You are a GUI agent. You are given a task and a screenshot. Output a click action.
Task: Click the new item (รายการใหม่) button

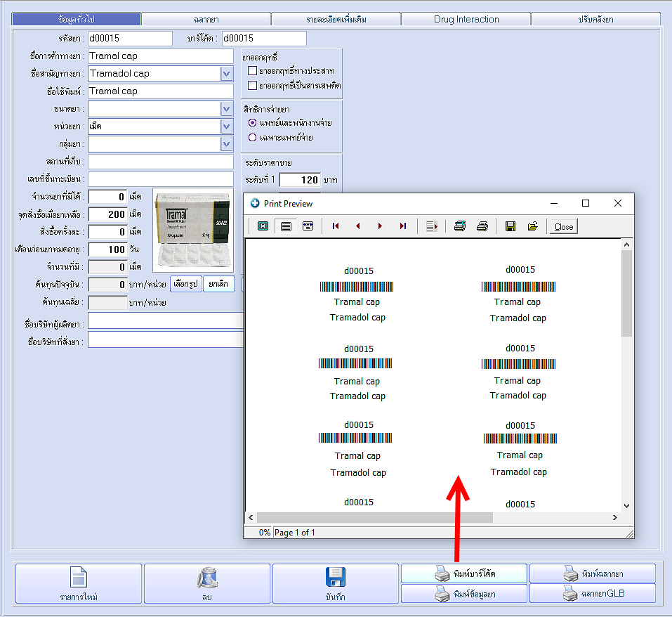point(79,583)
